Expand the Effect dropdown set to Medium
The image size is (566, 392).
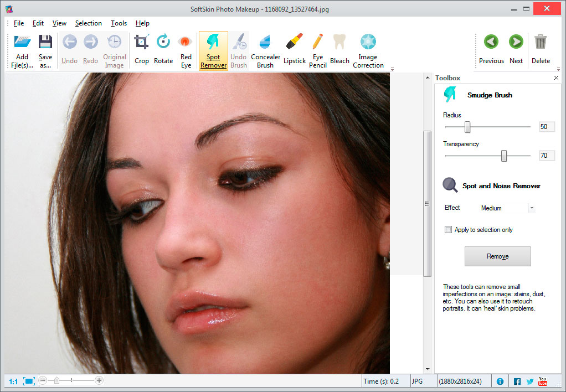pyautogui.click(x=532, y=208)
